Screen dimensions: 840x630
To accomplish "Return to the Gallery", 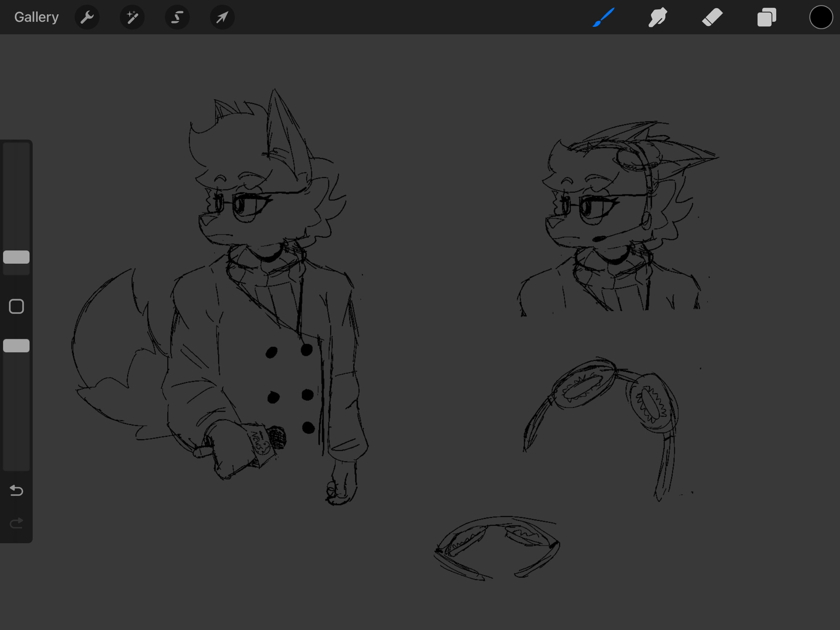I will 37,17.
